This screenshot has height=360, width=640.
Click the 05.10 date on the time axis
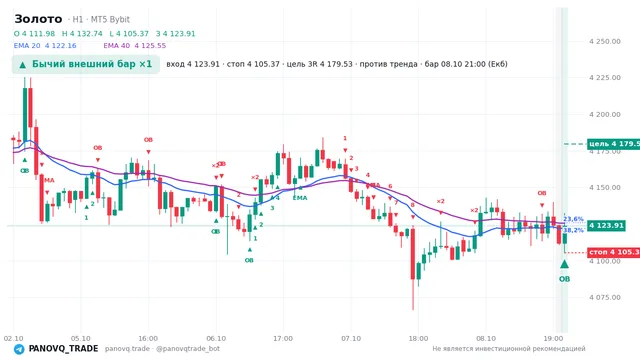pos(80,339)
